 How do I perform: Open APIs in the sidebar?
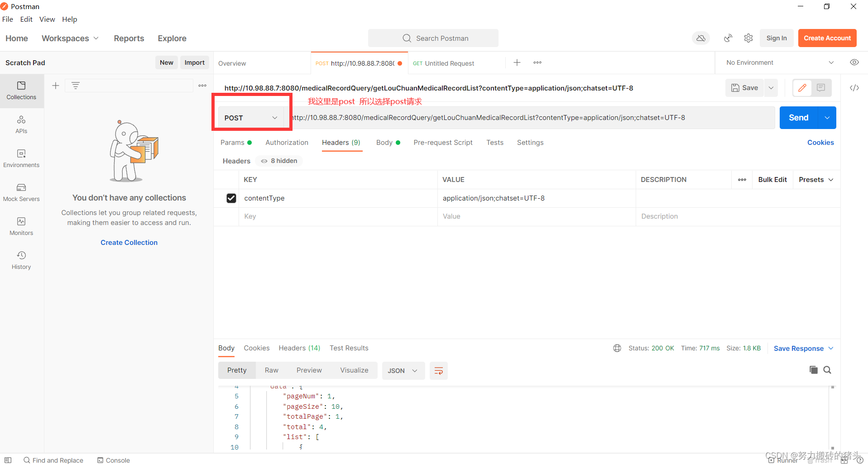tap(21, 124)
